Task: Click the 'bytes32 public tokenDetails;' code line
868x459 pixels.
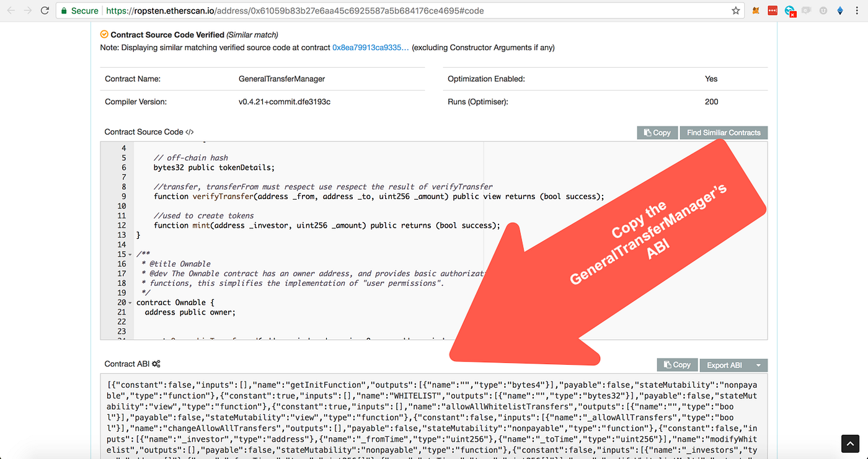Action: pyautogui.click(x=214, y=167)
